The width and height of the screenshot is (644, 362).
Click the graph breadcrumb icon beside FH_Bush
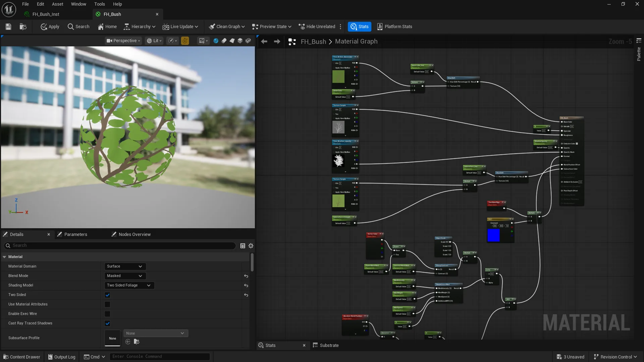[x=292, y=42]
